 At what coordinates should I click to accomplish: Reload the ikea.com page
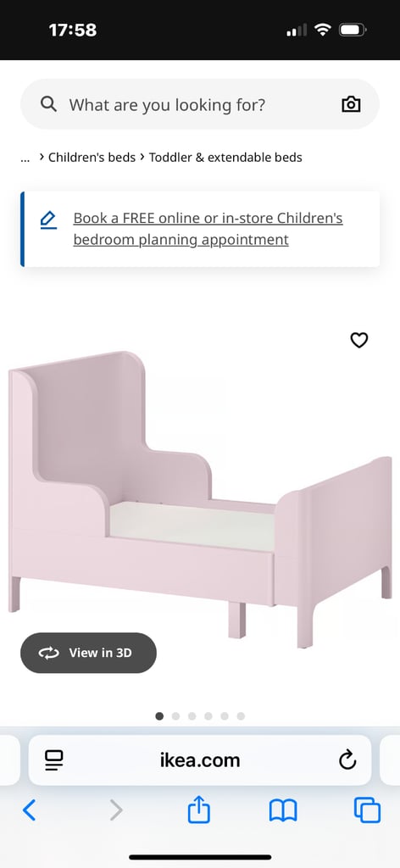pyautogui.click(x=347, y=760)
